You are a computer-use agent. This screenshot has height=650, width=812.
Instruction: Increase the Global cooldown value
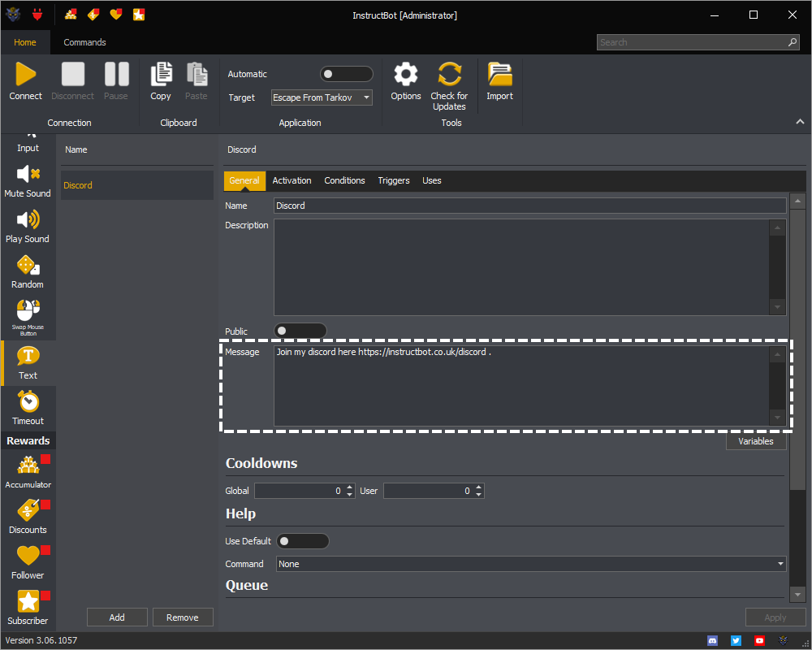(x=349, y=487)
